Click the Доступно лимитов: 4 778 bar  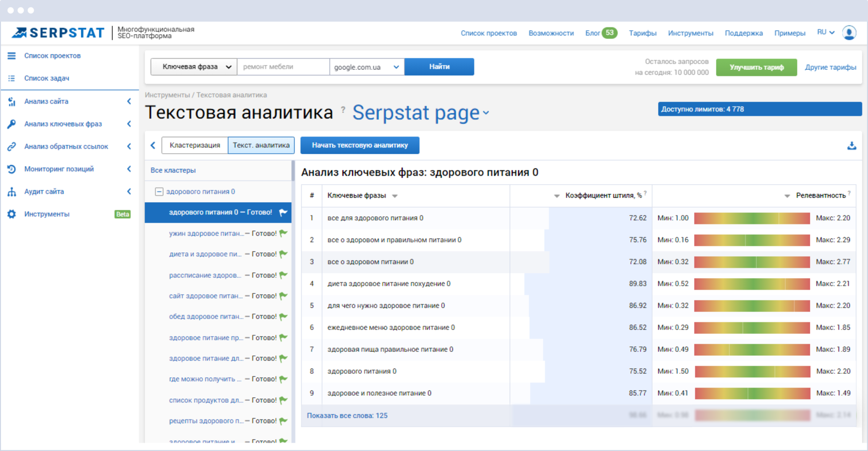760,109
